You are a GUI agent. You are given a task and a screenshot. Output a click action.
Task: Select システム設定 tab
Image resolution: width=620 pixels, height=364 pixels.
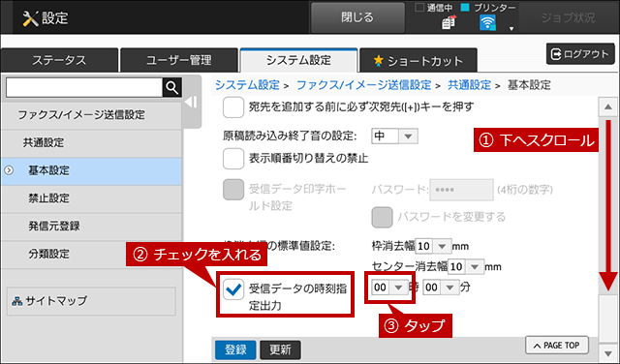click(x=299, y=60)
